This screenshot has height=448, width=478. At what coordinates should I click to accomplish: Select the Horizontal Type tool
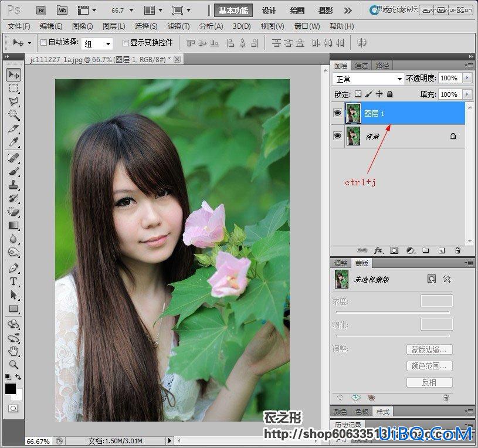pos(13,281)
